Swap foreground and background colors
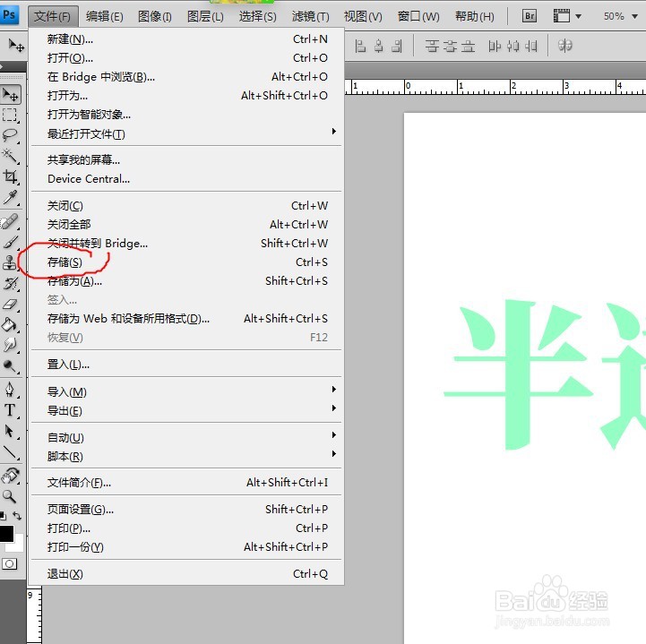 17,516
